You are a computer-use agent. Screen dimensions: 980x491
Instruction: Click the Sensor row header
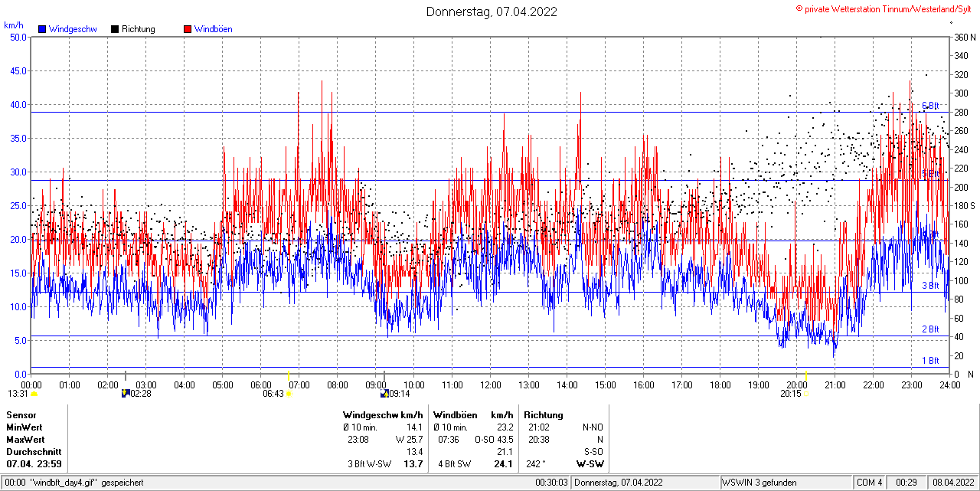click(x=21, y=415)
